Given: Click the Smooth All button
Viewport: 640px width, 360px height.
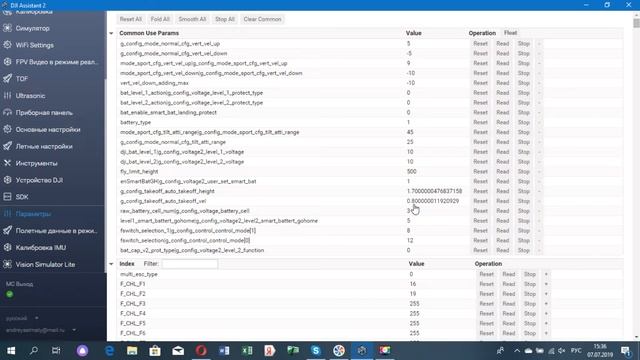Looking at the screenshot, I should 192,19.
